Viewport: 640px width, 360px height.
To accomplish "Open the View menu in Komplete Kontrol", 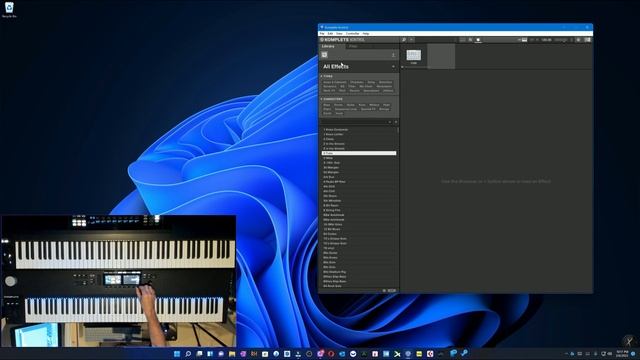I will 339,33.
